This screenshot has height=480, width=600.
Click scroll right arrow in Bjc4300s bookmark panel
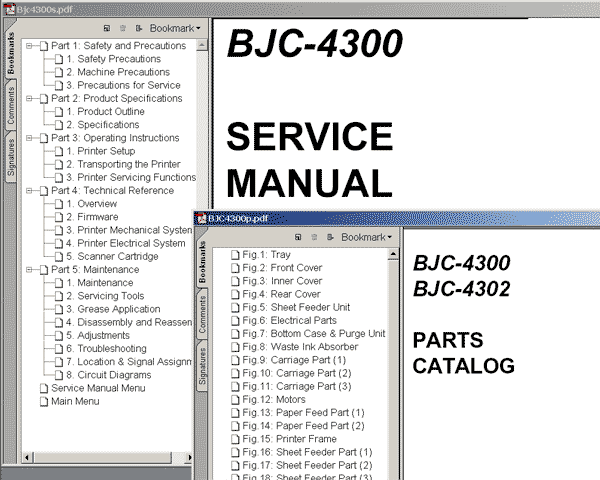189,457
